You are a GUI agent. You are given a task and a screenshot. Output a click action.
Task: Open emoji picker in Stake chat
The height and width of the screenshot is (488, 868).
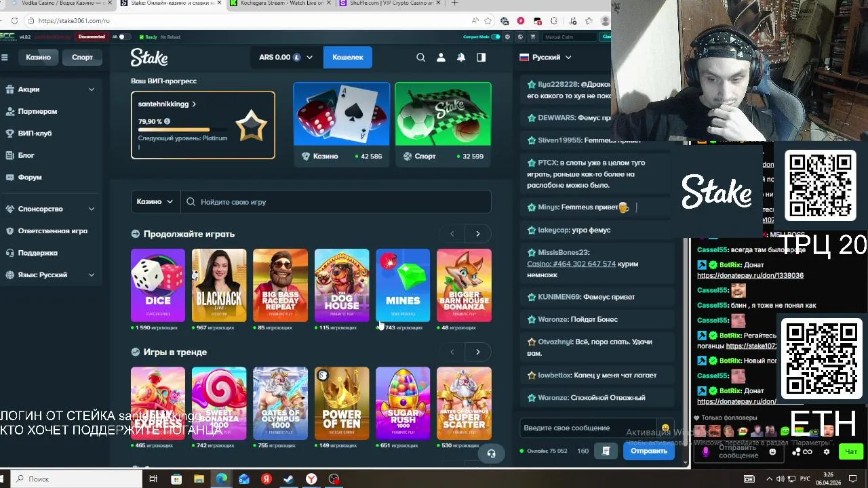(665, 428)
